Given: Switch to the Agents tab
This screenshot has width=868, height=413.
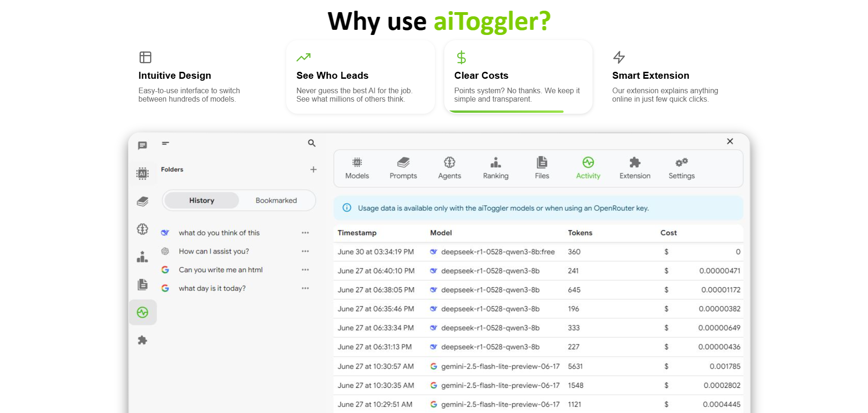Looking at the screenshot, I should [449, 168].
